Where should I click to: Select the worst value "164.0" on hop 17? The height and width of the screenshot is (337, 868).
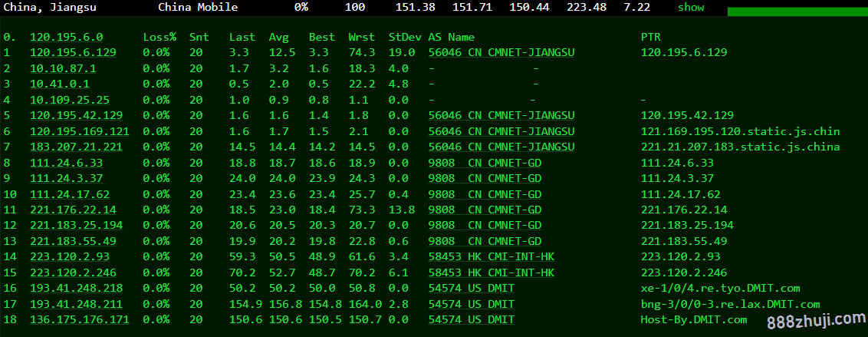click(365, 304)
